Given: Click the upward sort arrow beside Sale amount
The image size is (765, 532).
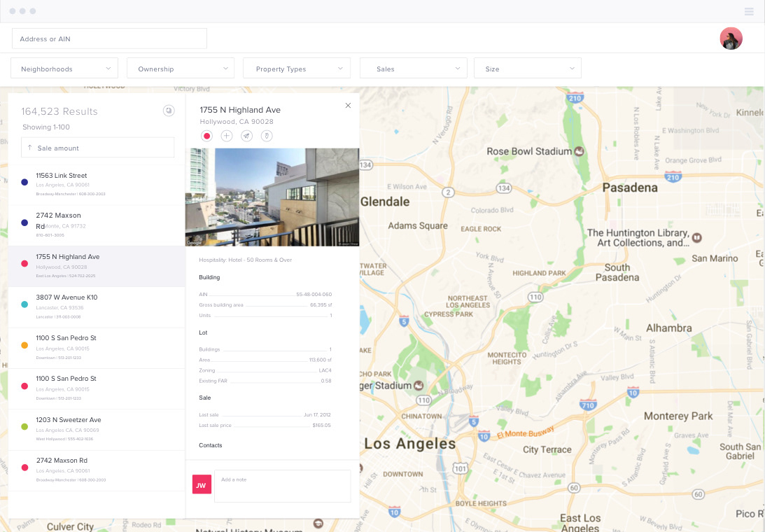Looking at the screenshot, I should (30, 148).
